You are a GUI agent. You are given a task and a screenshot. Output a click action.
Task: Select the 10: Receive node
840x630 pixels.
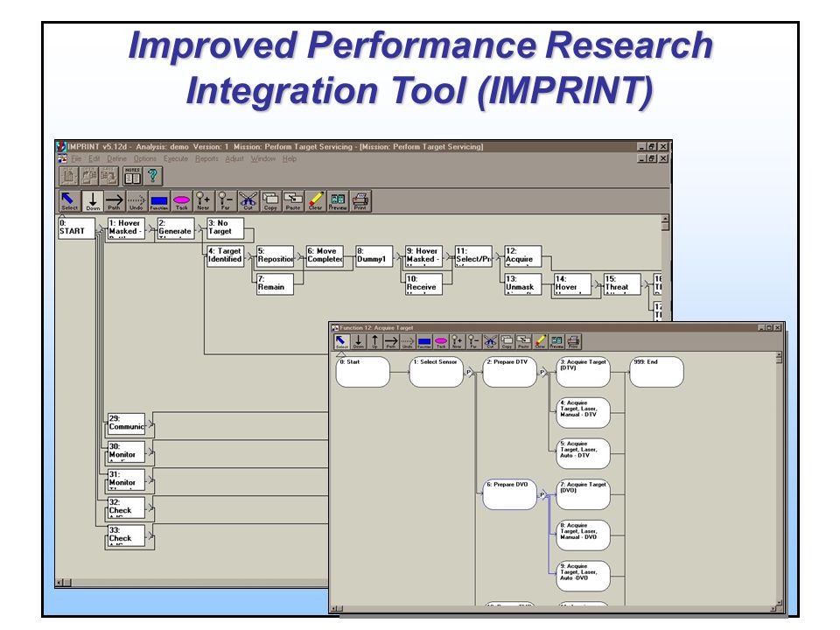[x=423, y=283]
